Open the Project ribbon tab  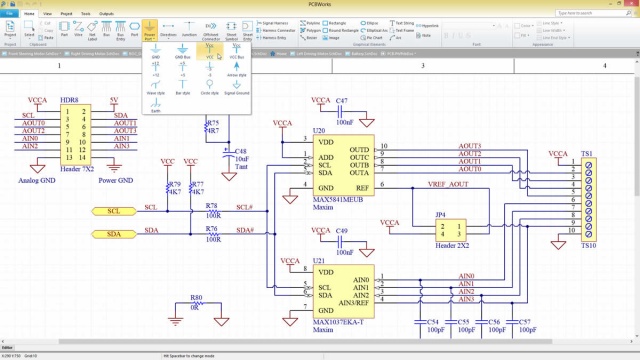tap(66, 13)
